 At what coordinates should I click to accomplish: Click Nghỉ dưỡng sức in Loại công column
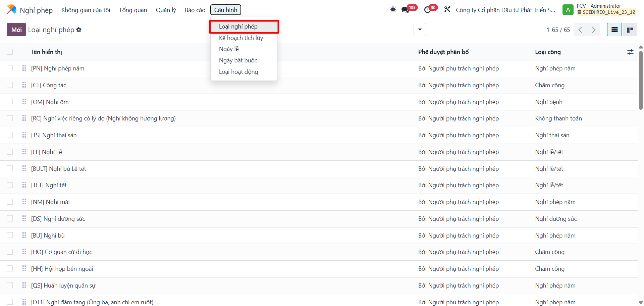pos(556,219)
